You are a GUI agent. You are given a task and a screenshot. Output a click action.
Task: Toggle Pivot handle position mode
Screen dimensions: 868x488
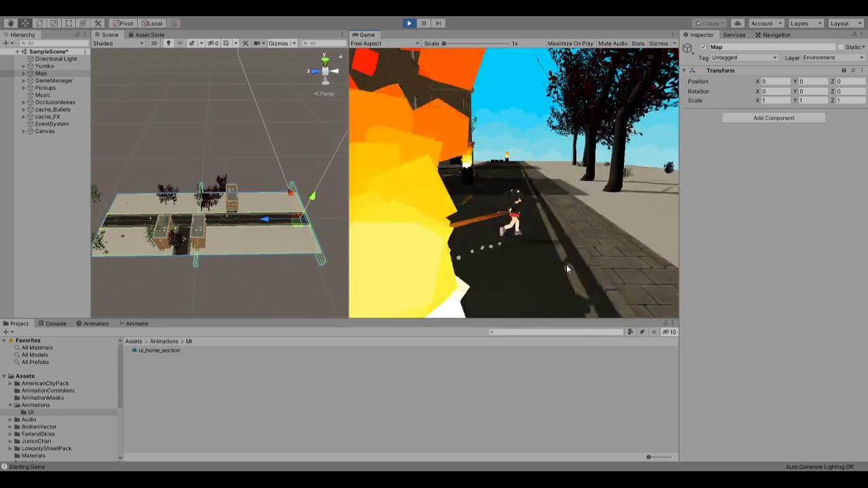point(123,23)
